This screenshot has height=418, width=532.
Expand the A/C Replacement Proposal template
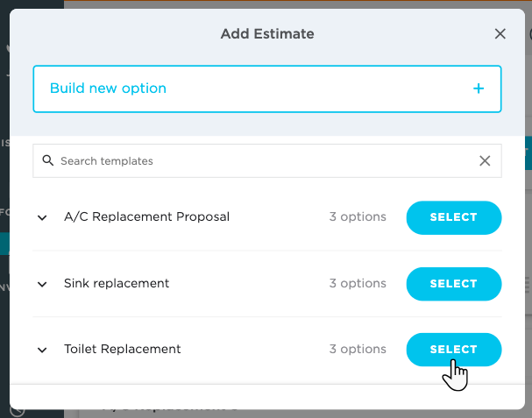coord(42,217)
